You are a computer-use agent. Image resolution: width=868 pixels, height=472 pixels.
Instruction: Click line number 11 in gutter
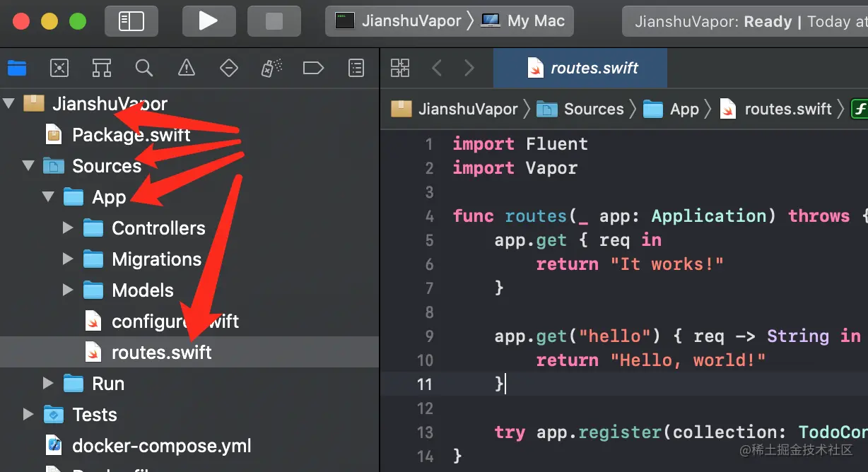[424, 384]
